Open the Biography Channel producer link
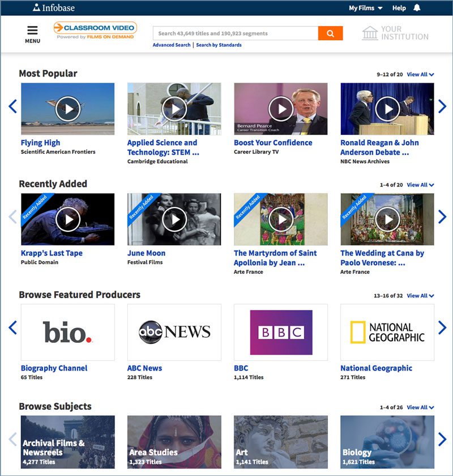The width and height of the screenshot is (453, 476). pyautogui.click(x=54, y=368)
